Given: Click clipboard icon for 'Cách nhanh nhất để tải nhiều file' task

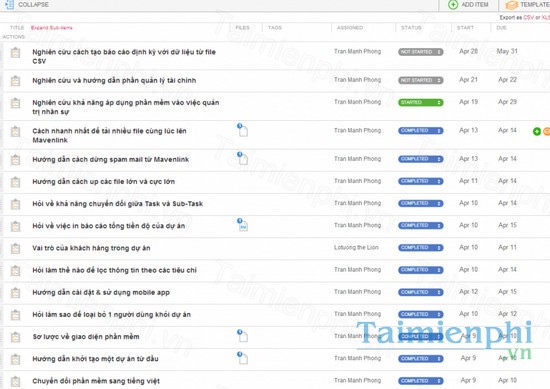Looking at the screenshot, I should [x=15, y=132].
